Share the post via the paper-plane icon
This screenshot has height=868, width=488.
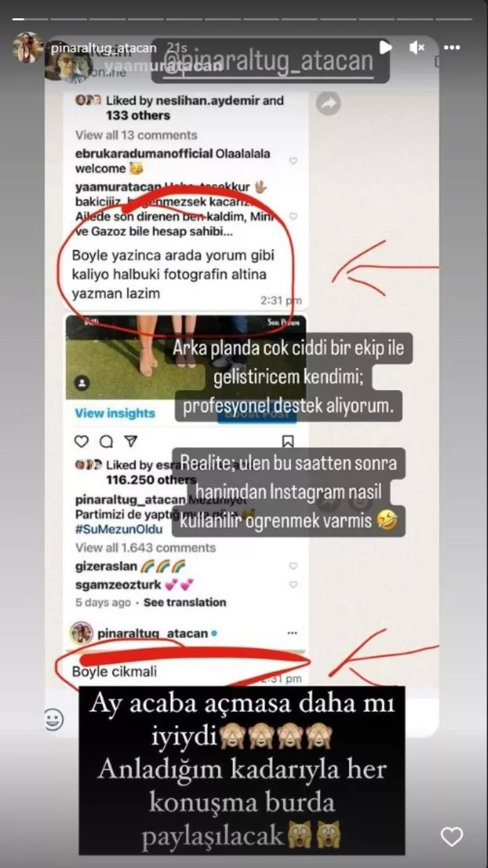pos(130,442)
